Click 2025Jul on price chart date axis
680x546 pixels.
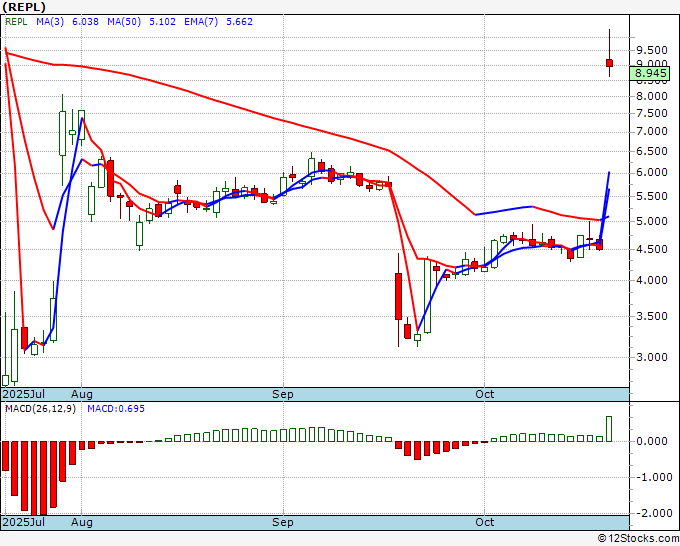pos(24,394)
